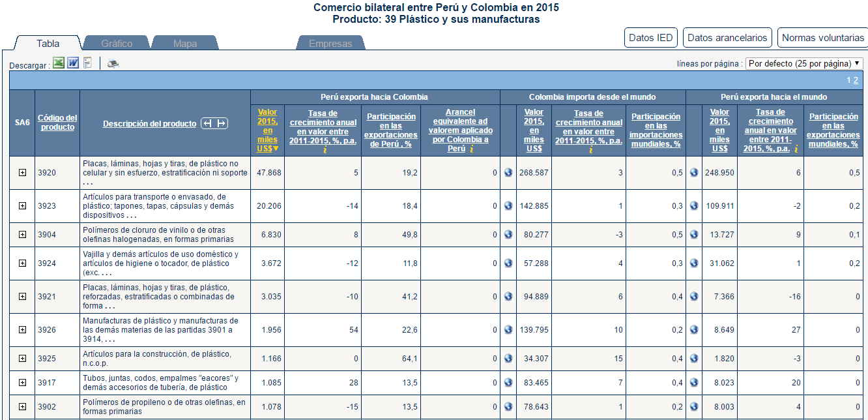Open the Datos IED button
Screen dimensions: 868x420
[651, 38]
